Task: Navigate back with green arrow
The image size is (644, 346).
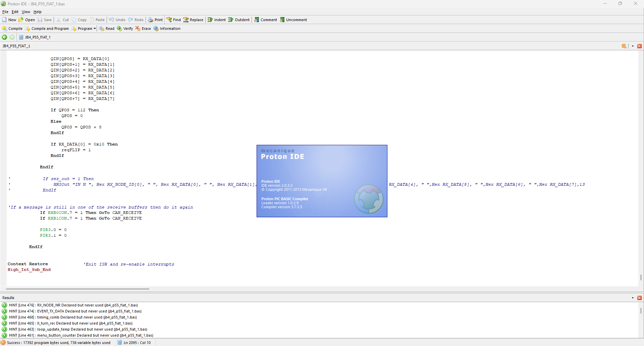Action: click(4, 37)
